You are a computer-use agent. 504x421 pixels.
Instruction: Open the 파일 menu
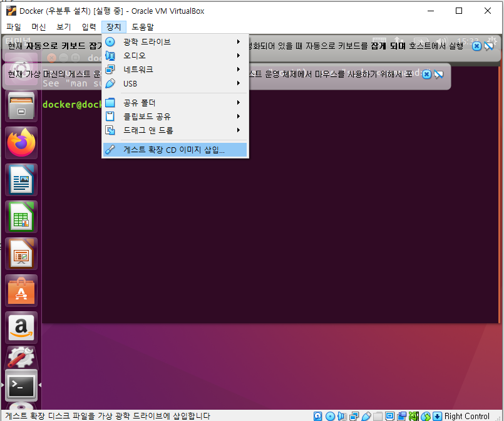coord(14,27)
